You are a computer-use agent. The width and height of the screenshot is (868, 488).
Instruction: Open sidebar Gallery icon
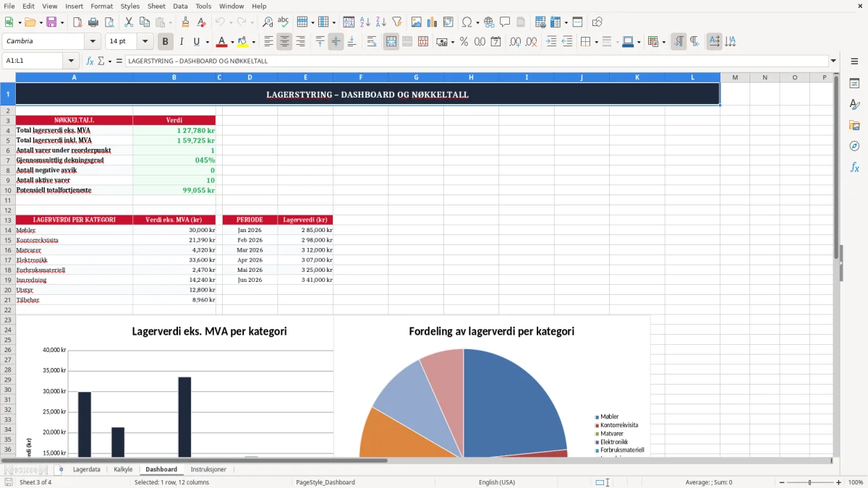(854, 125)
